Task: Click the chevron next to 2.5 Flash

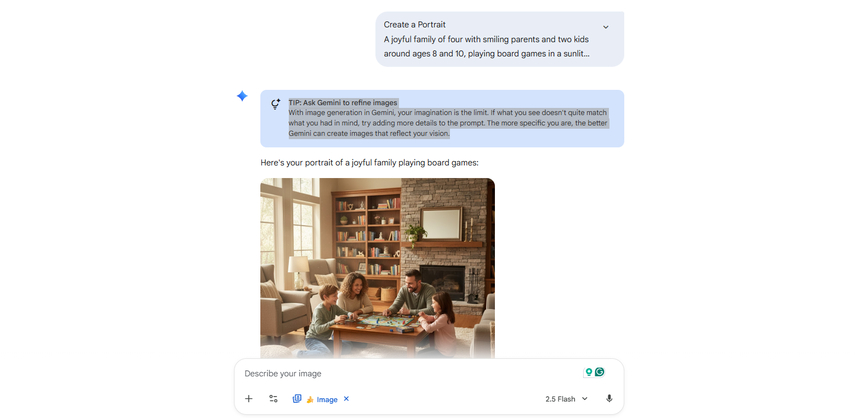Action: 585,399
